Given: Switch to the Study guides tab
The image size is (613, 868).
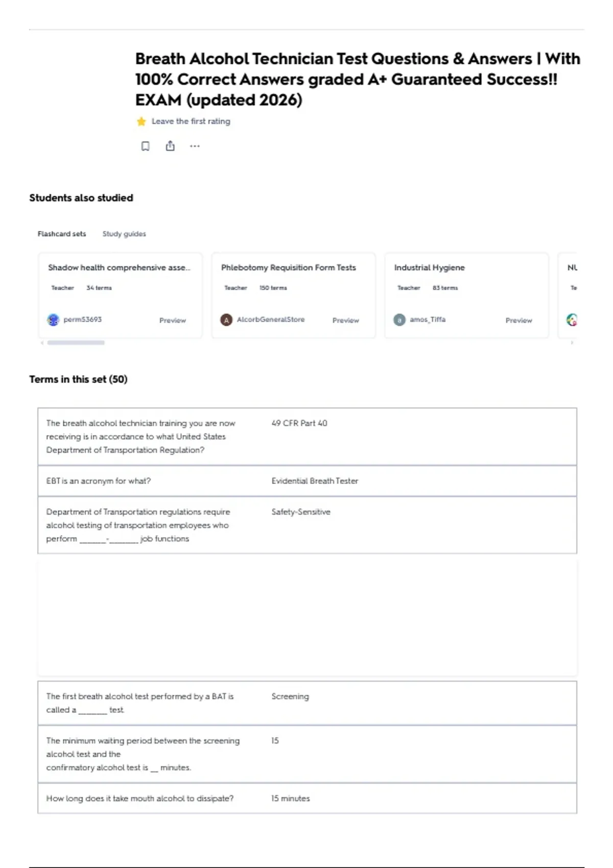Looking at the screenshot, I should click(x=124, y=234).
